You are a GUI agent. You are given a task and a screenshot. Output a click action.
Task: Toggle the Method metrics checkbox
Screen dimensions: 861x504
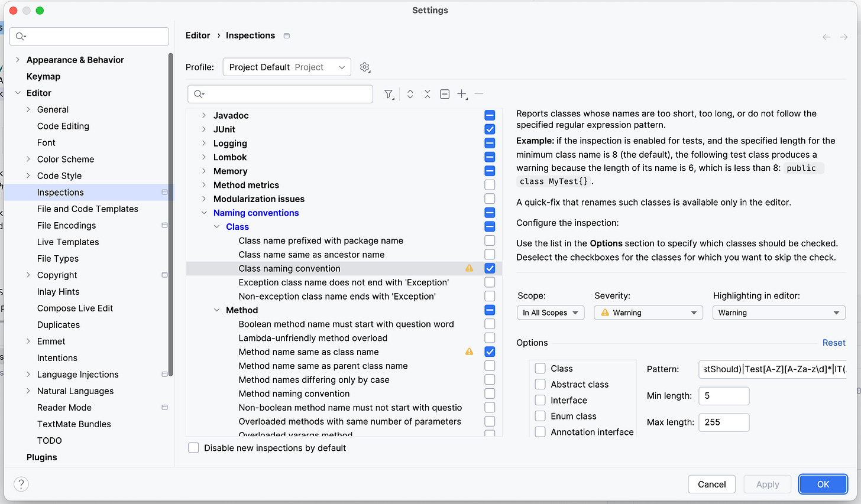coord(490,185)
